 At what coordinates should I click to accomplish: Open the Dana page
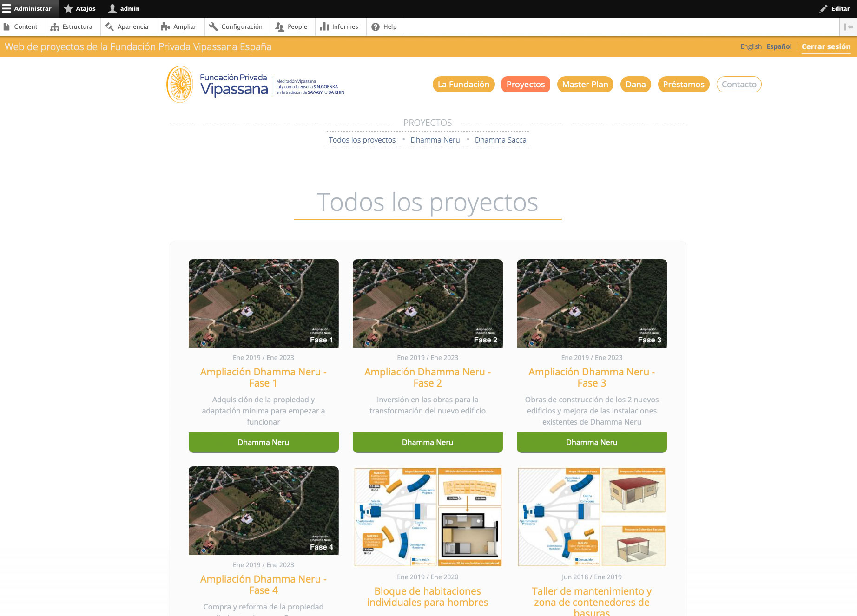pos(635,84)
